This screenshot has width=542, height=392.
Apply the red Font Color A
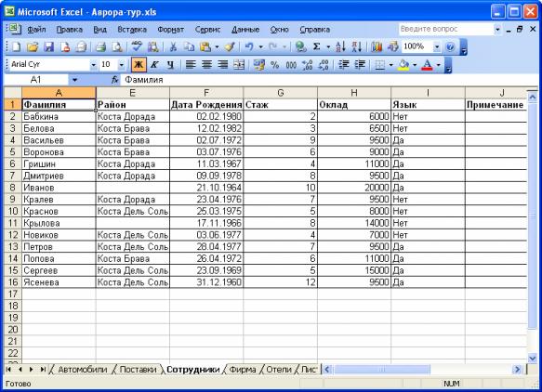[x=428, y=65]
